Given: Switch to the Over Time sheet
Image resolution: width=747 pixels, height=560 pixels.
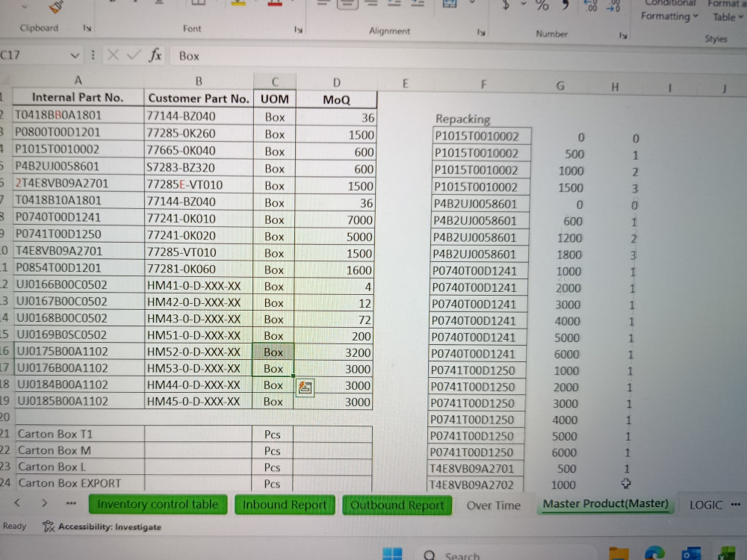Looking at the screenshot, I should 494,505.
